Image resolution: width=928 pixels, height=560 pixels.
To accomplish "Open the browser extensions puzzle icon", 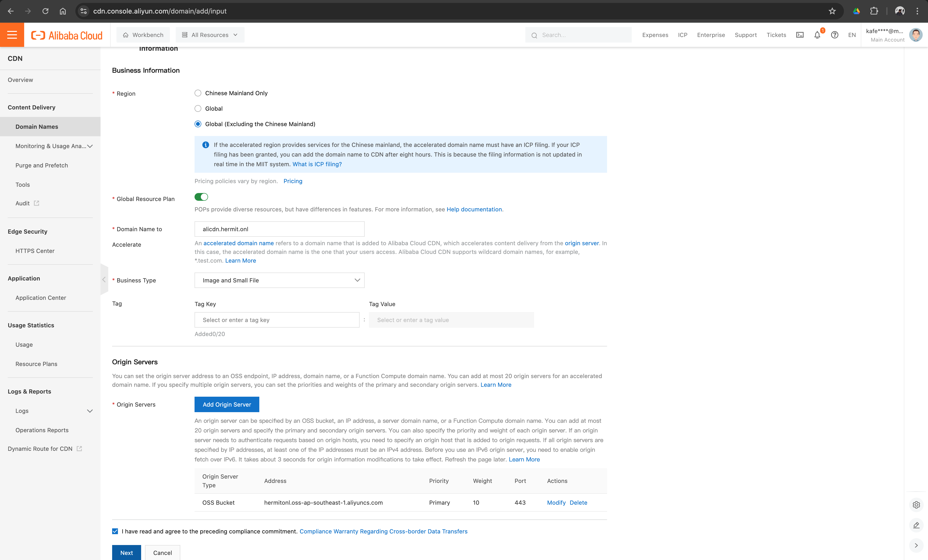I will click(874, 11).
